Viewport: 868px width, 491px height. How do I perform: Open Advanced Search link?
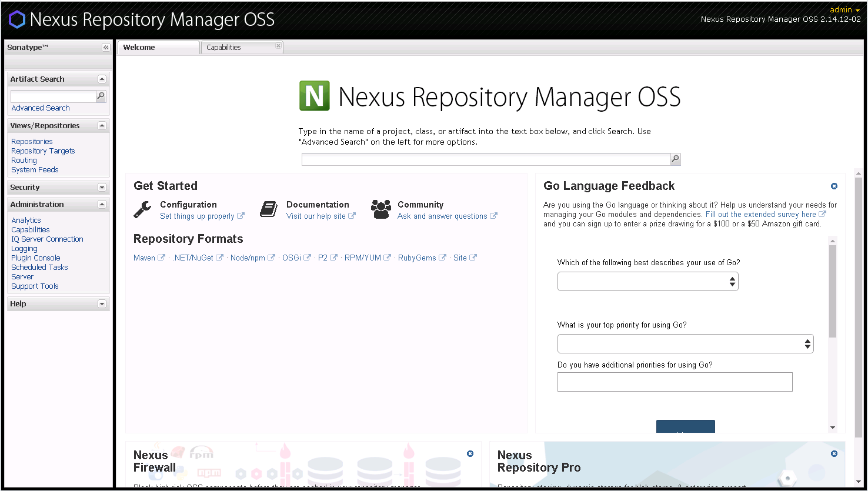[x=41, y=108]
